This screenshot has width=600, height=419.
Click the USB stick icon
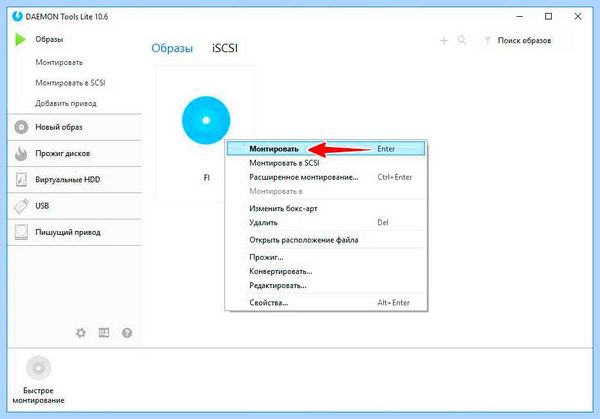coord(21,206)
